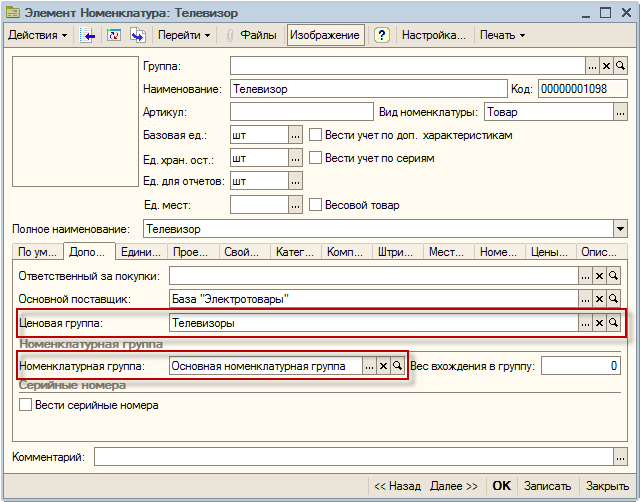Enable Вести учет по сериям checkbox

coord(315,158)
